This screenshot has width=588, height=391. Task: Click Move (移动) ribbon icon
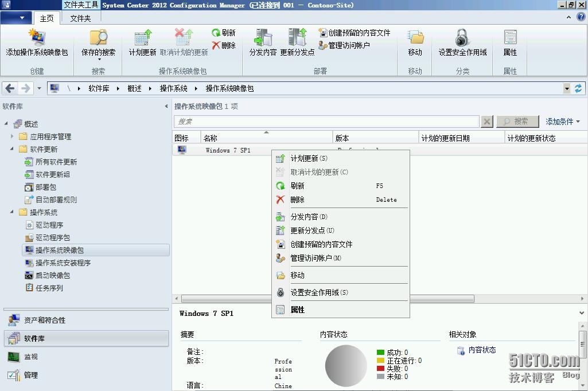pyautogui.click(x=415, y=43)
